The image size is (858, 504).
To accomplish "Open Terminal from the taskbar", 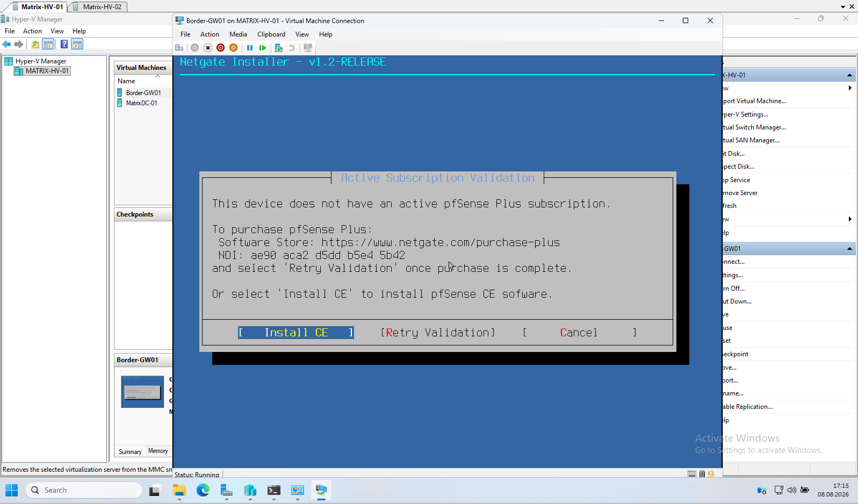I will point(273,490).
